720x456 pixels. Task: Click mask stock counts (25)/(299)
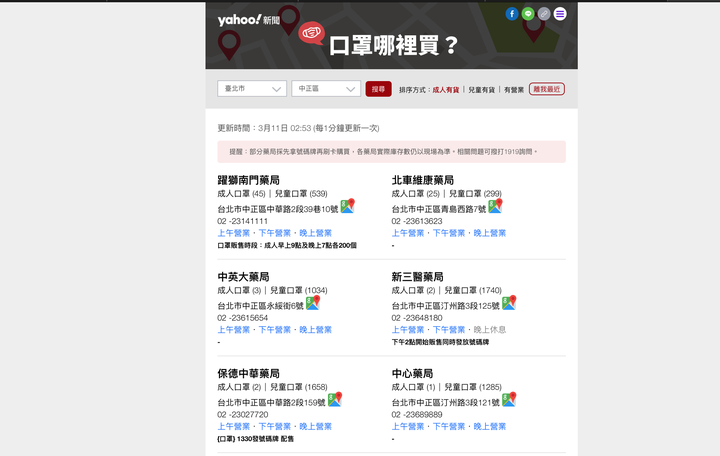(446, 194)
